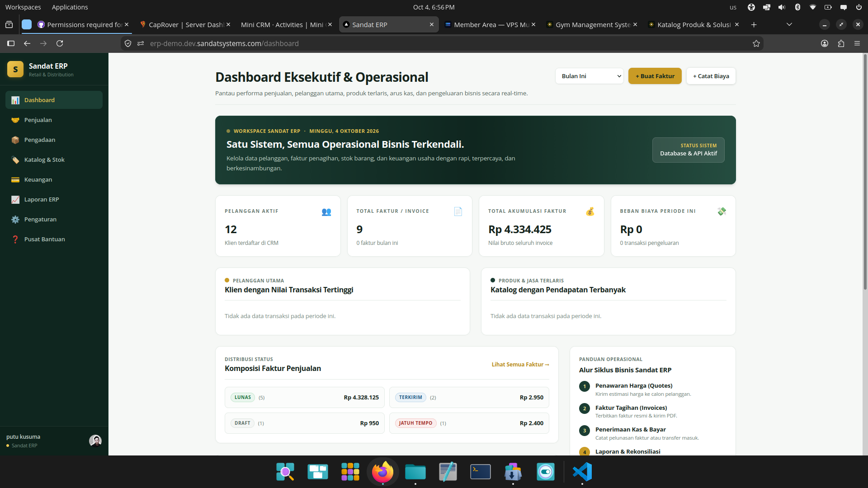
Task: Open the Dashboard sidebar item
Action: [54, 100]
